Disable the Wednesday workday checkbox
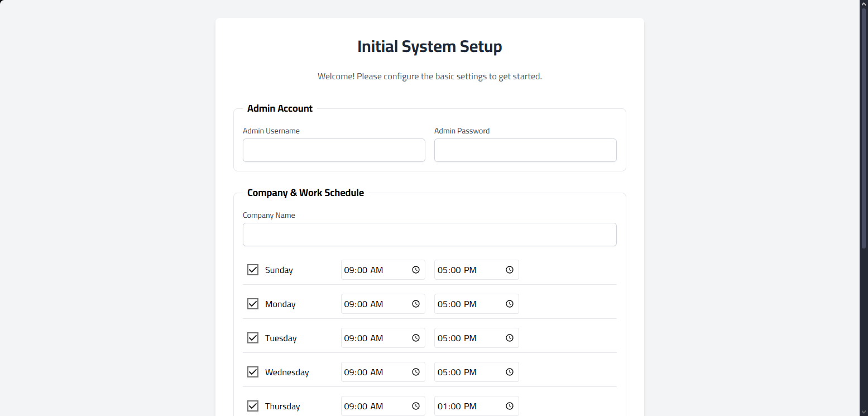 click(x=253, y=372)
